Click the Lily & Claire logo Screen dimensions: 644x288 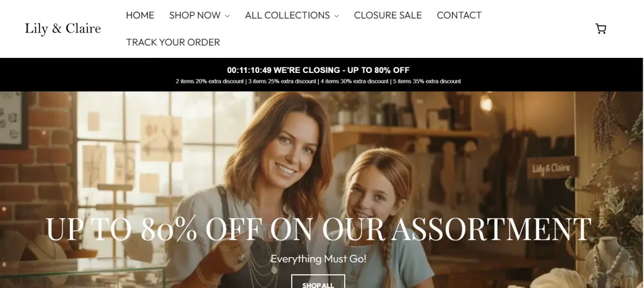click(63, 29)
